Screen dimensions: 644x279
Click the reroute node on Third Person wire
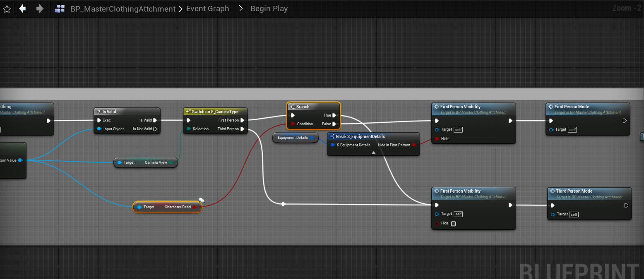(283, 204)
